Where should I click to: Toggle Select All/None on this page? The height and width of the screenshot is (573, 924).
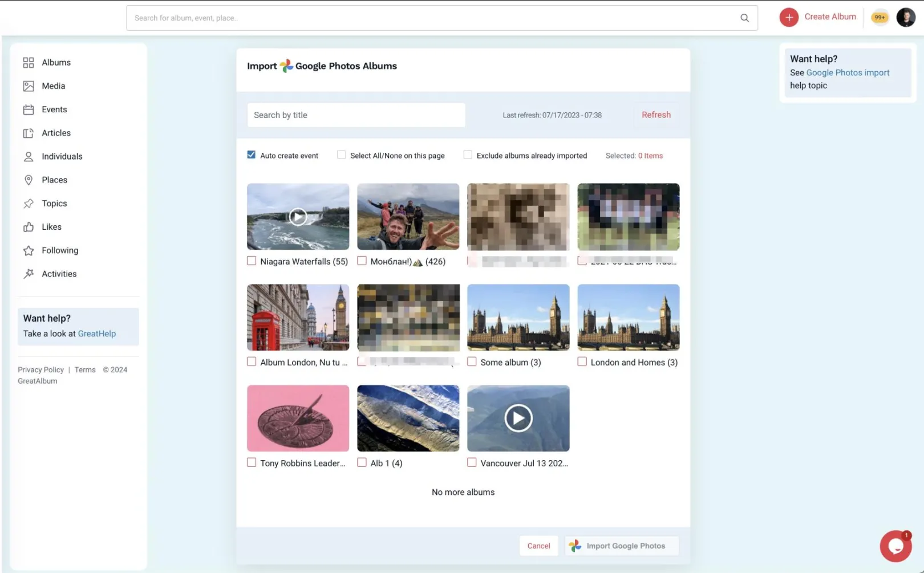(x=342, y=155)
